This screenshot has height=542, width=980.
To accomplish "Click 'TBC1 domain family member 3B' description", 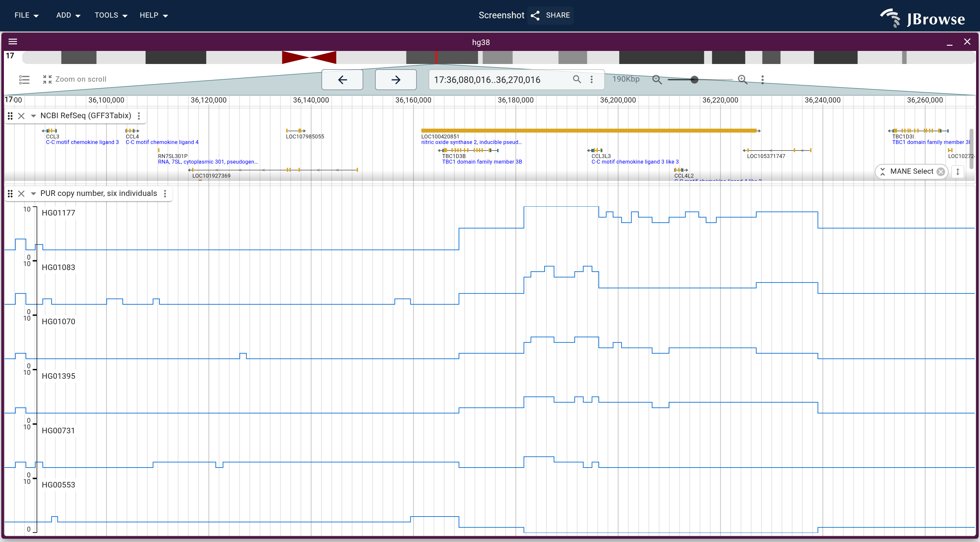I will 482,162.
